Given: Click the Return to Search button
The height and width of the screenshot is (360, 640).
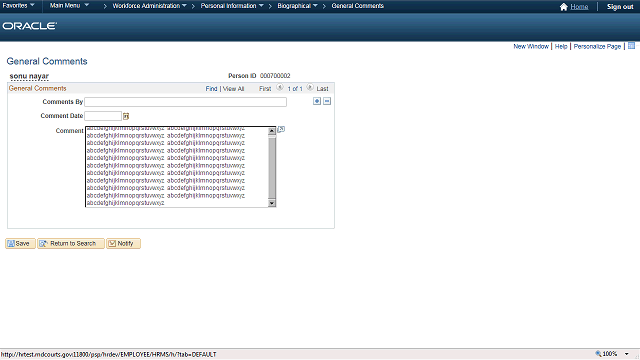Looking at the screenshot, I should tap(71, 243).
